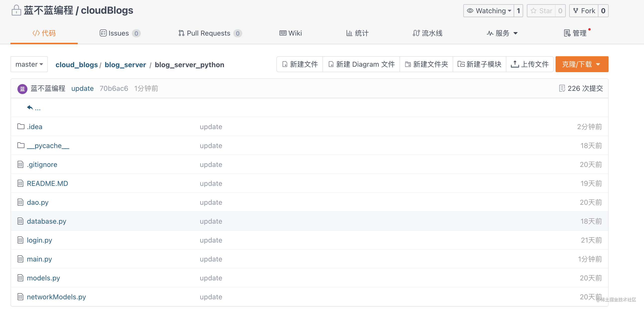
Task: Switch to the Pull Requests tab
Action: tap(210, 33)
